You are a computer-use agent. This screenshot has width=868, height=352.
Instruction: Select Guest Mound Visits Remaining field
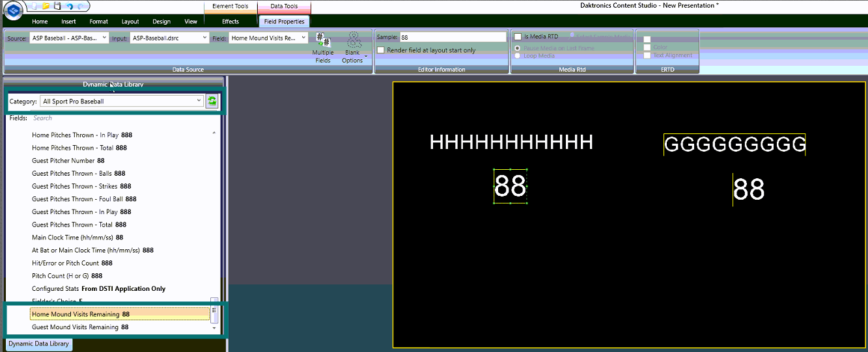click(80, 327)
